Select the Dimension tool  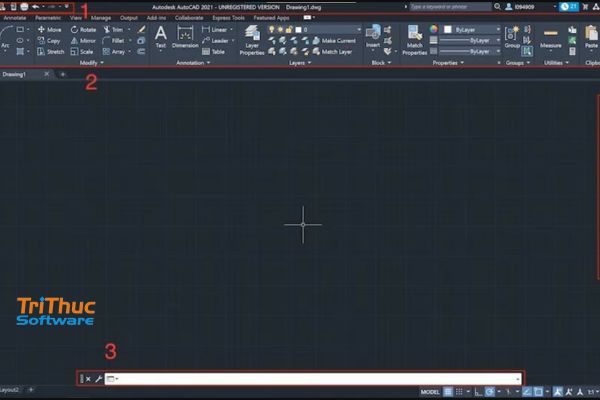point(185,37)
